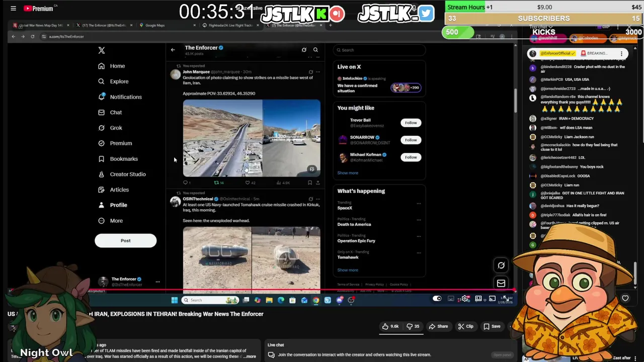Open more options on OSINTtechnical post
This screenshot has width=644, height=362.
click(317, 199)
